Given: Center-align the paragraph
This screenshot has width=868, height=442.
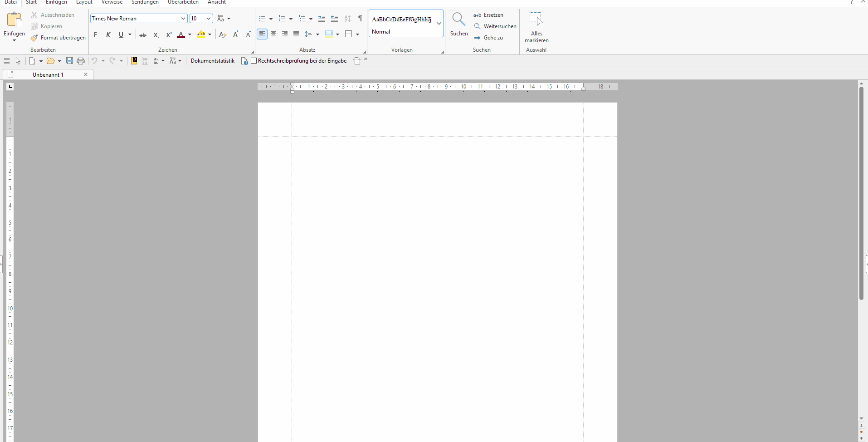Looking at the screenshot, I should pos(273,34).
